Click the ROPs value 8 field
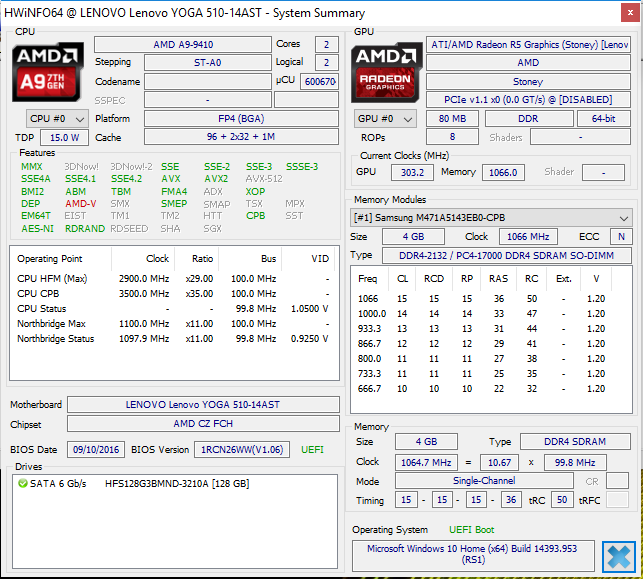This screenshot has width=643, height=579. pos(452,137)
